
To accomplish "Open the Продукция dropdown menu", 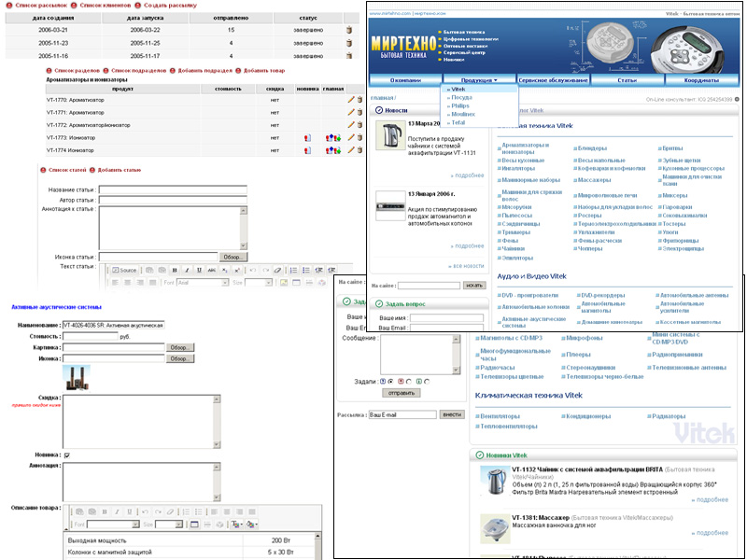I will pyautogui.click(x=479, y=80).
